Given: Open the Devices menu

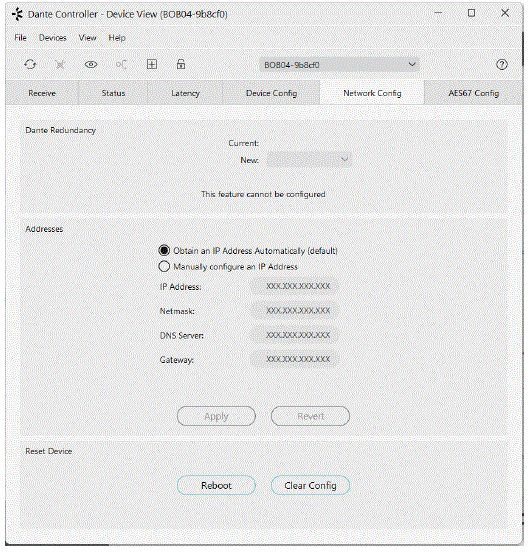Looking at the screenshot, I should pos(53,38).
